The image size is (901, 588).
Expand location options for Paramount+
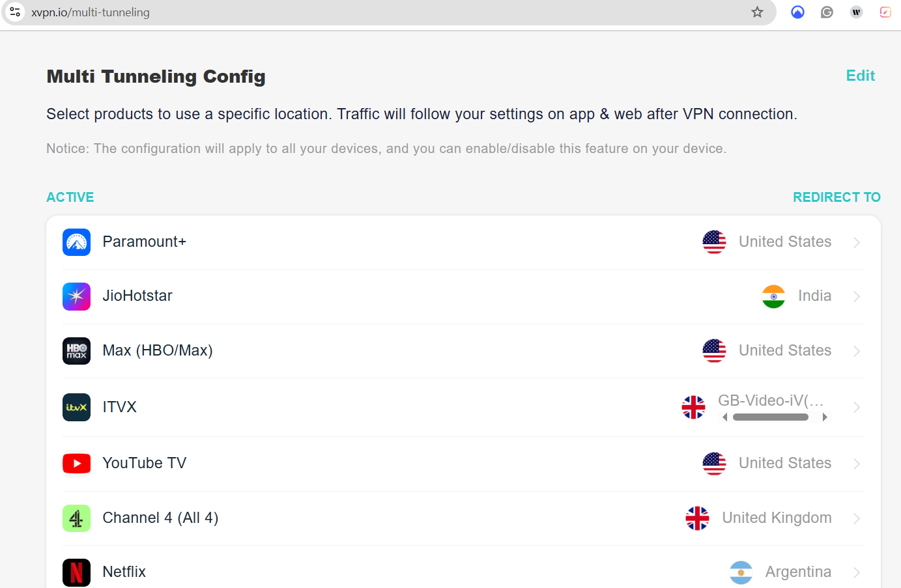857,242
